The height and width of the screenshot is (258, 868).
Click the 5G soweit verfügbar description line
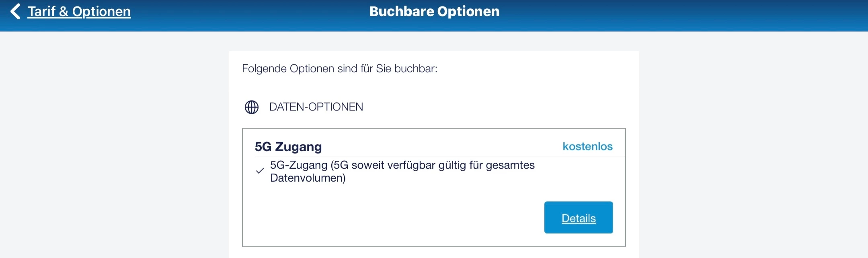click(402, 165)
